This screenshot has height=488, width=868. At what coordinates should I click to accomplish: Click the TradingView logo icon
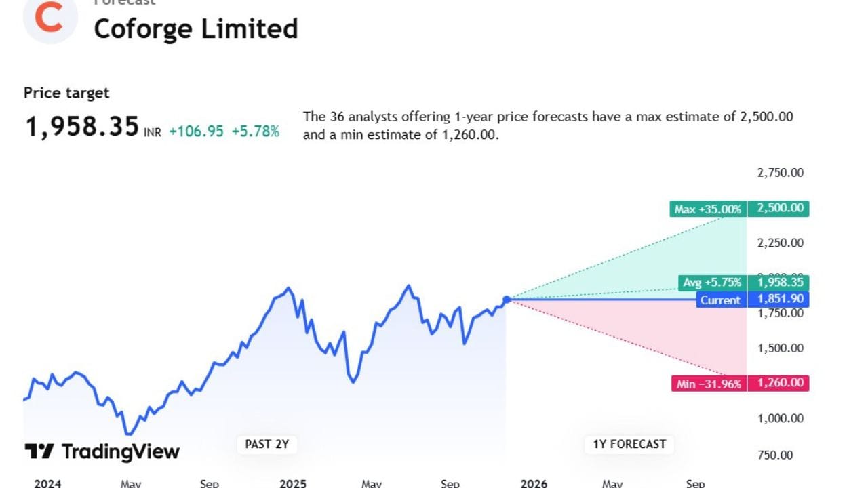click(x=39, y=451)
